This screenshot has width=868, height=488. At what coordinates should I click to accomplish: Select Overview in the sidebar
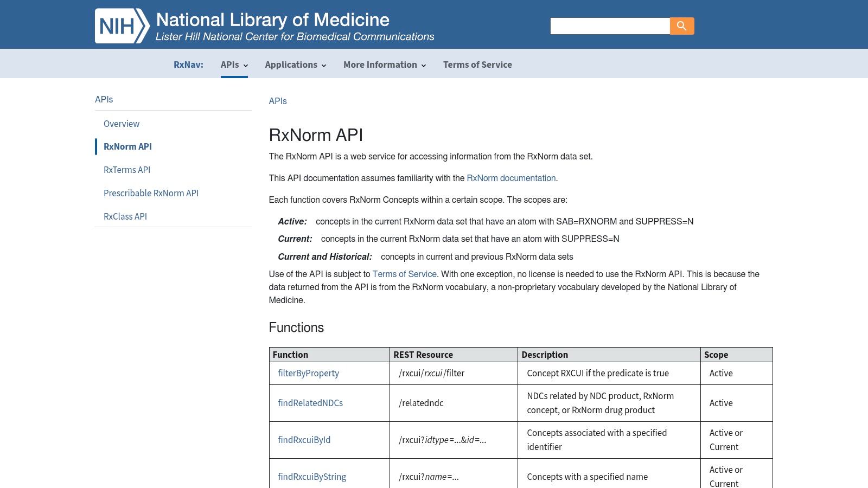[x=122, y=124]
